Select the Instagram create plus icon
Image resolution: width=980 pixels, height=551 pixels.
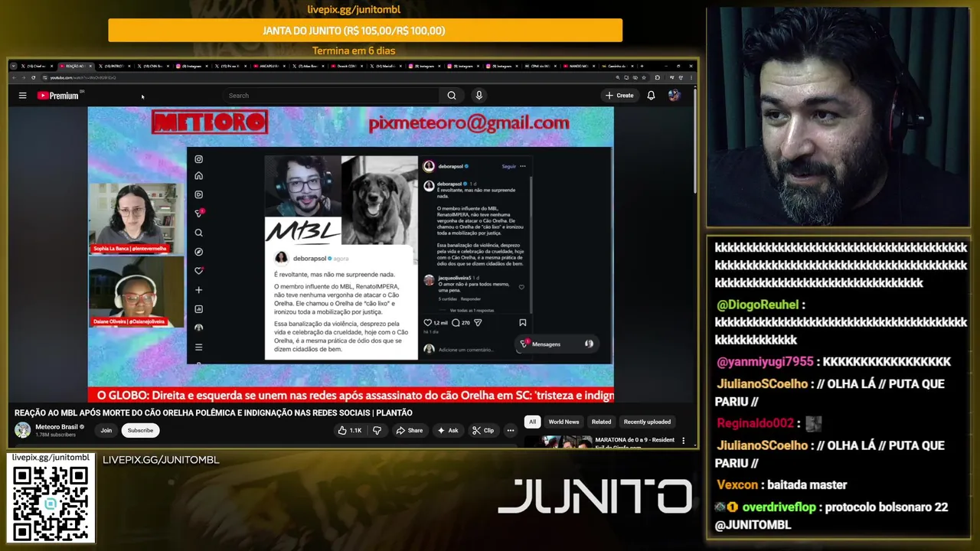pyautogui.click(x=198, y=290)
